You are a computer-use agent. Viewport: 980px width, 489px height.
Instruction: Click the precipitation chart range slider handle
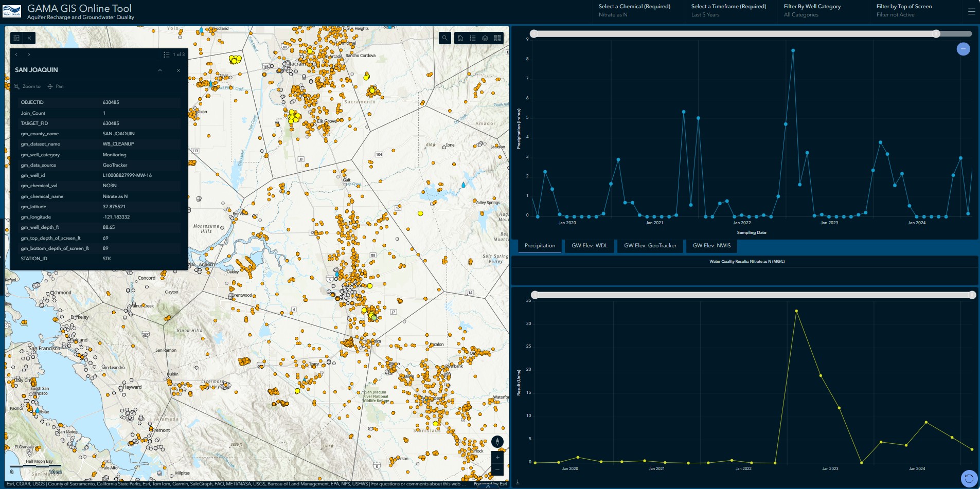point(936,34)
